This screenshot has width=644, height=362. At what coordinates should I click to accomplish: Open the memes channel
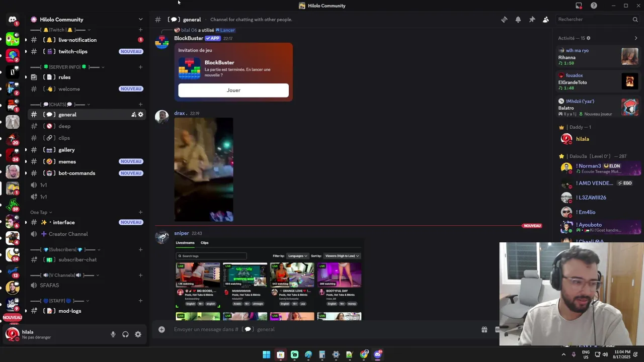pyautogui.click(x=87, y=161)
